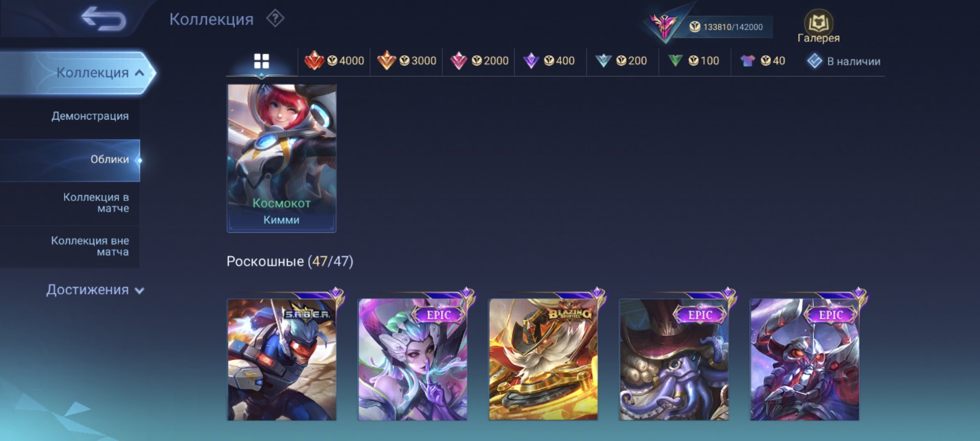Filter skins by 400 purple gem tier
Viewport: 980px width, 441px height.
click(549, 61)
